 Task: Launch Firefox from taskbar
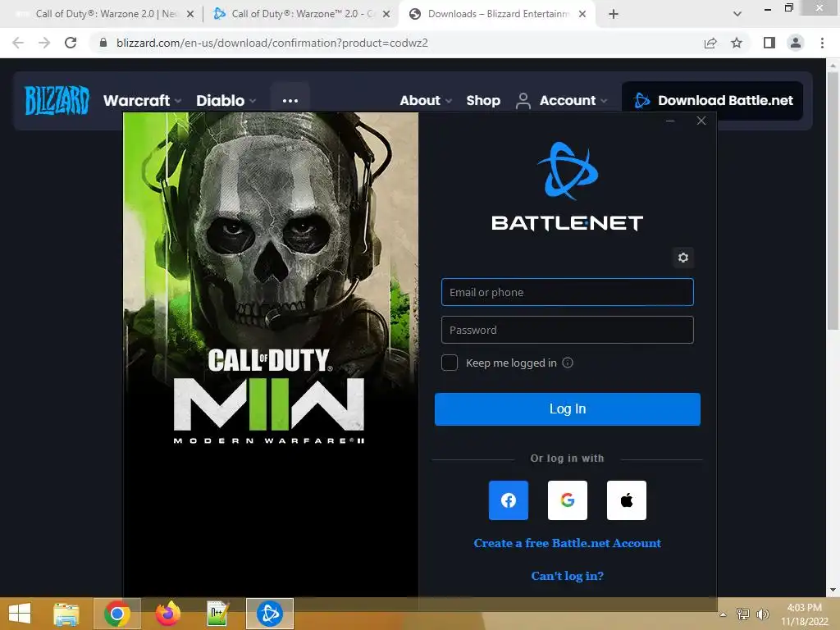pyautogui.click(x=167, y=614)
